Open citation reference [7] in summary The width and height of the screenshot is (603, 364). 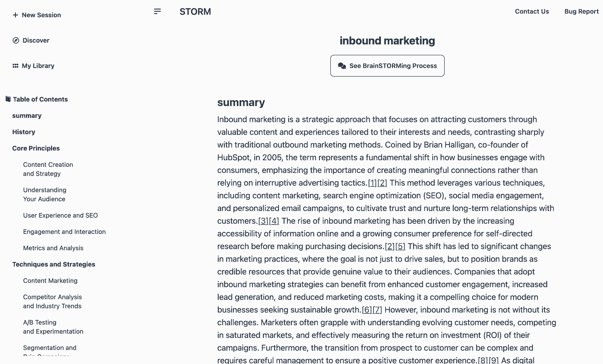click(x=377, y=310)
